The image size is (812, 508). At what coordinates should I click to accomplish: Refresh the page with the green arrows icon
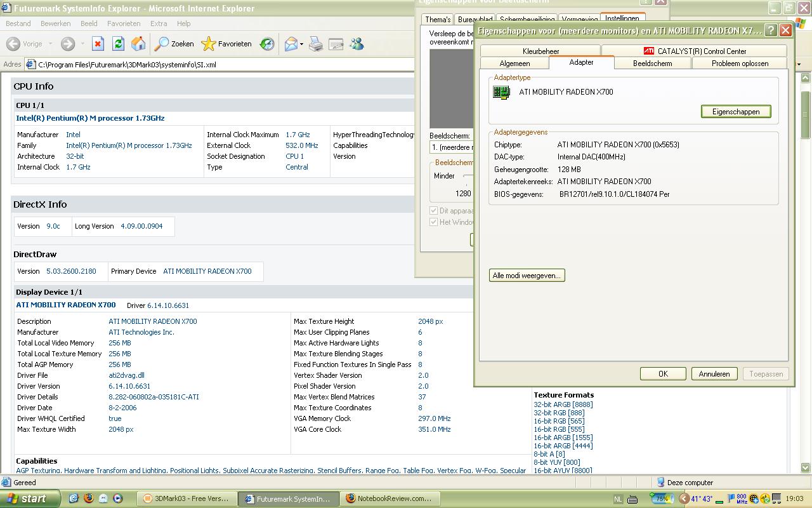pos(118,44)
